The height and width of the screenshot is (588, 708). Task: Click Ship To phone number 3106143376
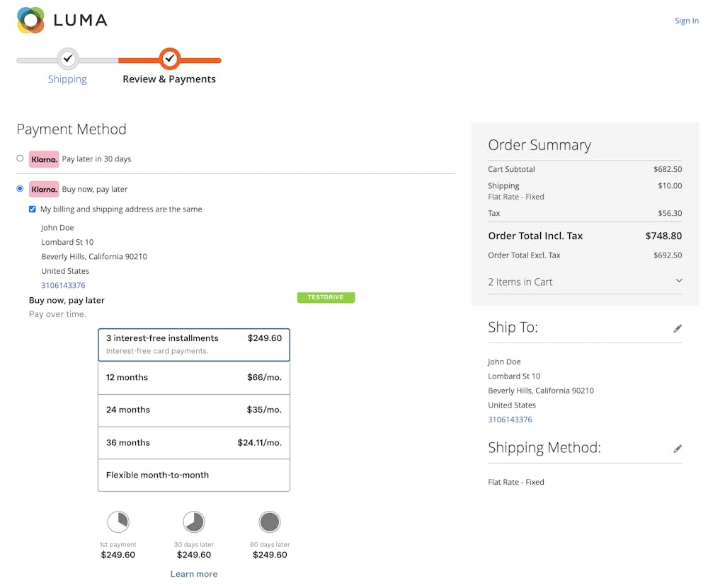pos(510,419)
